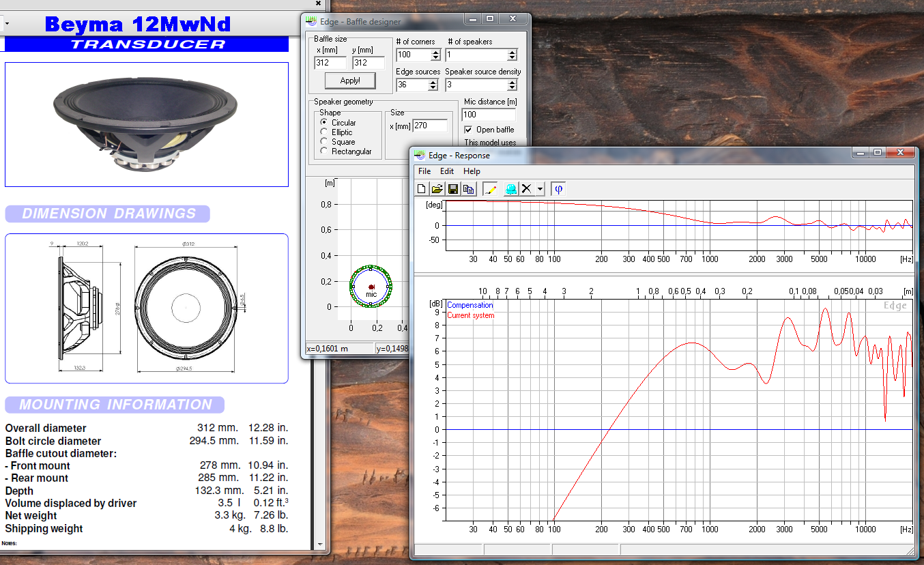Click the Beyma speaker product photo
Image resolution: width=924 pixels, height=565 pixels.
tap(146, 124)
